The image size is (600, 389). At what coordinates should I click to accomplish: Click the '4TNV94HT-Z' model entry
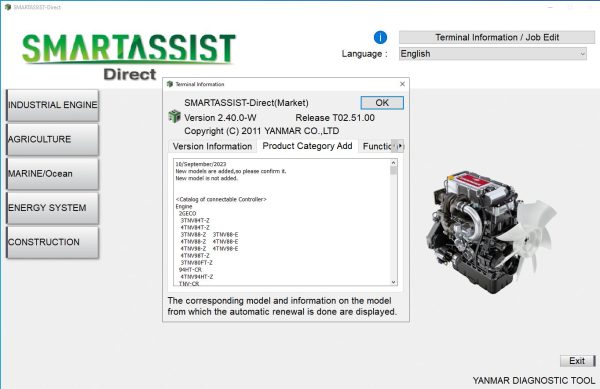[x=197, y=277]
